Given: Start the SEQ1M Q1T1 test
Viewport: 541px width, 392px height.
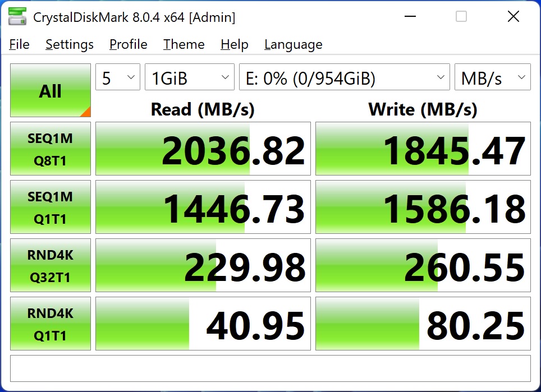Looking at the screenshot, I should coord(51,207).
